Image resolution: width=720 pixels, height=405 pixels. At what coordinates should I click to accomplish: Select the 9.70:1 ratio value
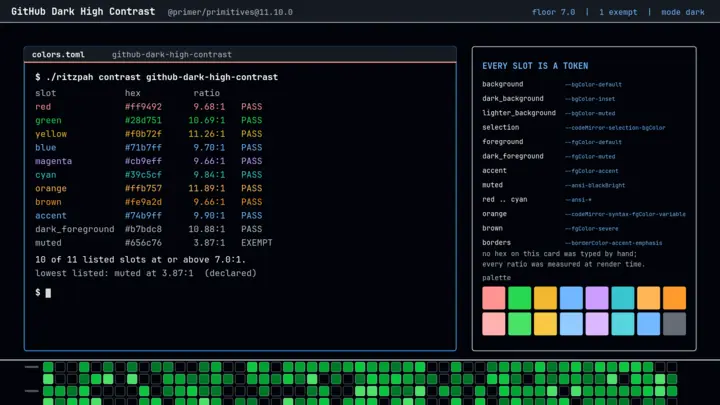pyautogui.click(x=209, y=148)
